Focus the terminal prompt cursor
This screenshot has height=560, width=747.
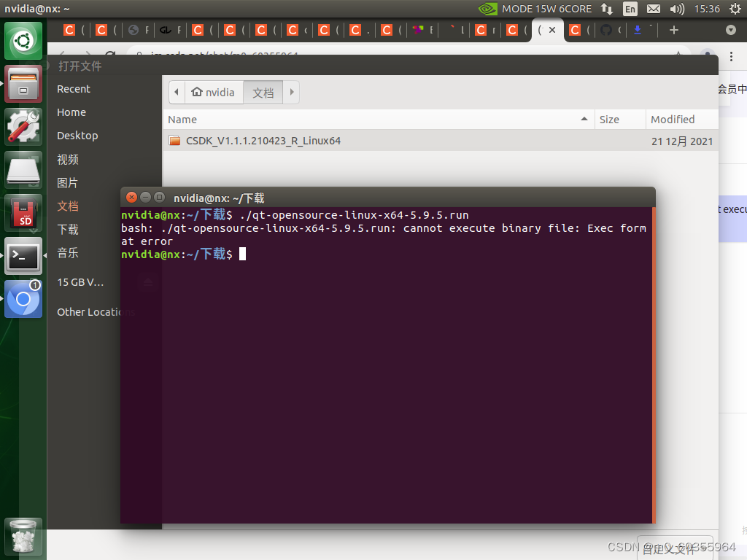(x=242, y=254)
